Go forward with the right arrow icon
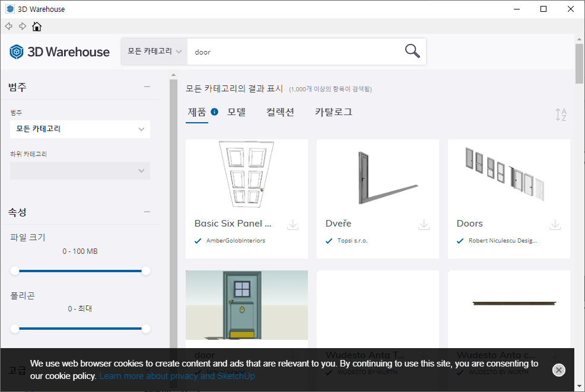 click(x=23, y=26)
